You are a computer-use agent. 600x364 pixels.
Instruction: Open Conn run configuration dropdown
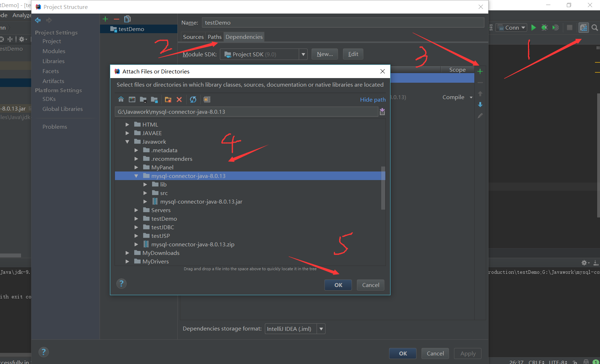[x=523, y=27]
